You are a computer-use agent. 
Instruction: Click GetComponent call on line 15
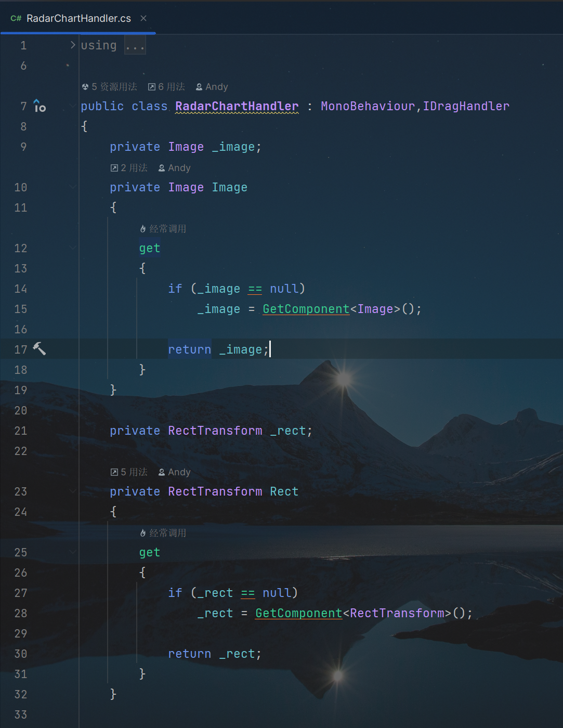point(306,309)
